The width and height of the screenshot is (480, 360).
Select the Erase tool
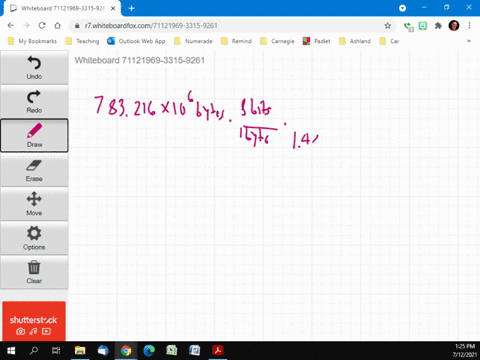point(34,170)
